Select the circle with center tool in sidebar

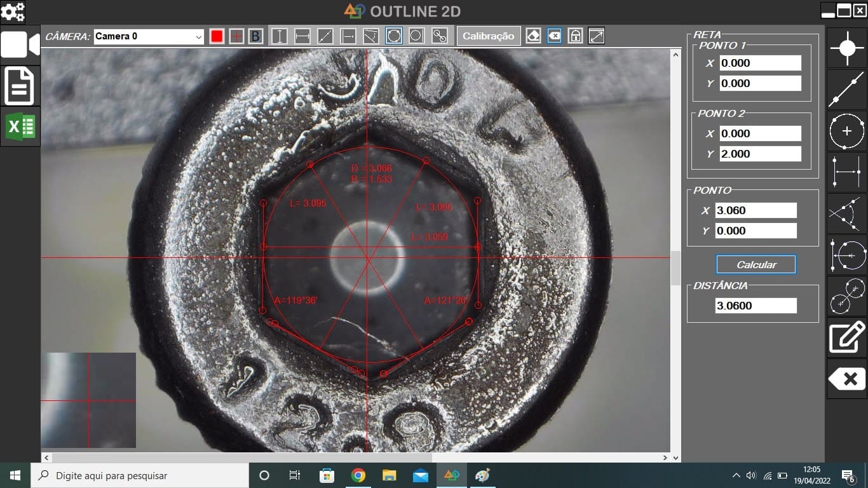pyautogui.click(x=847, y=131)
